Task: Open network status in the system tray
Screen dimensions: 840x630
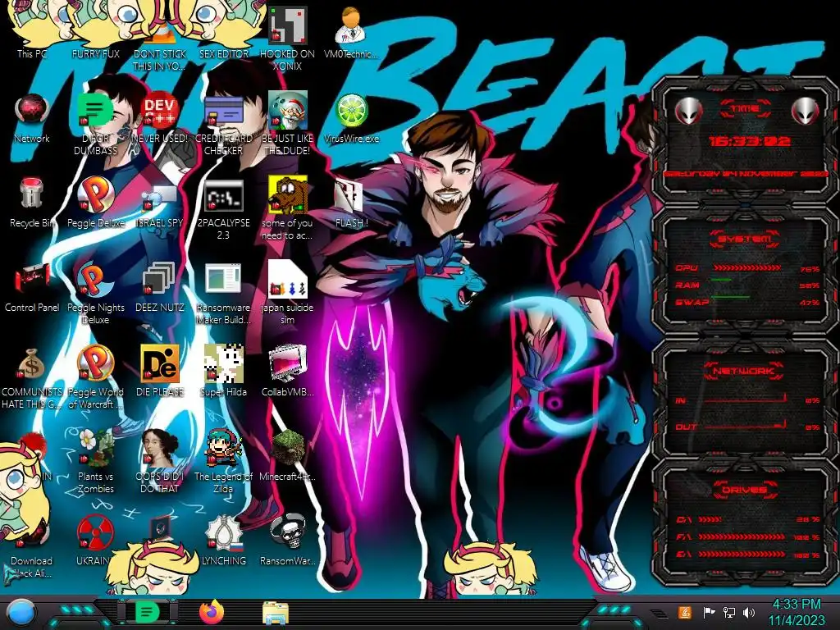Action: coord(728,613)
